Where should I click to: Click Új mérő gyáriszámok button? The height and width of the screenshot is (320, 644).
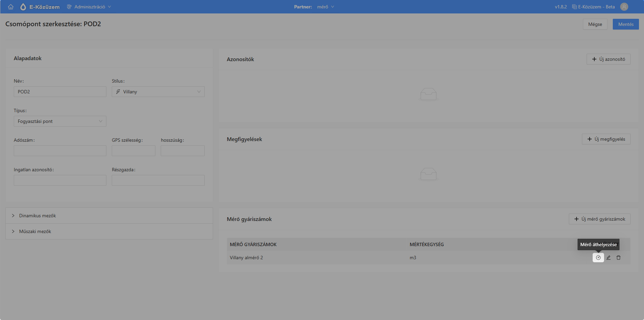tap(599, 219)
